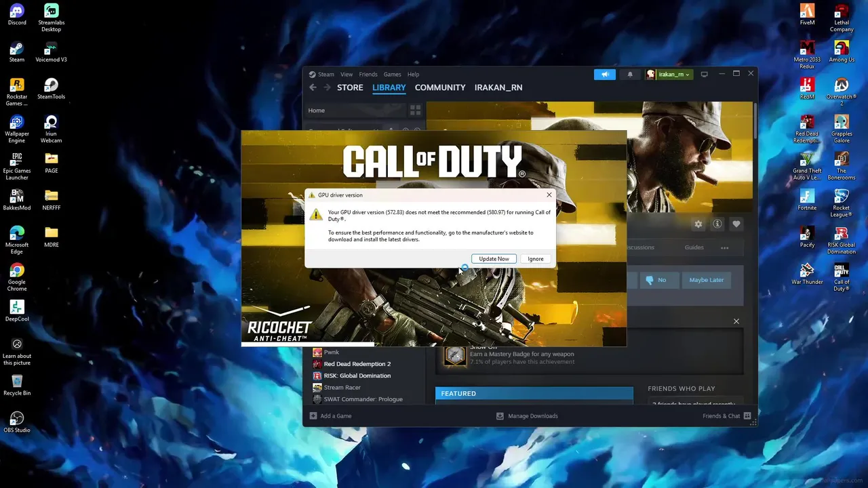
Task: Select Metro 2033 Redux desktop icon
Action: click(x=807, y=56)
